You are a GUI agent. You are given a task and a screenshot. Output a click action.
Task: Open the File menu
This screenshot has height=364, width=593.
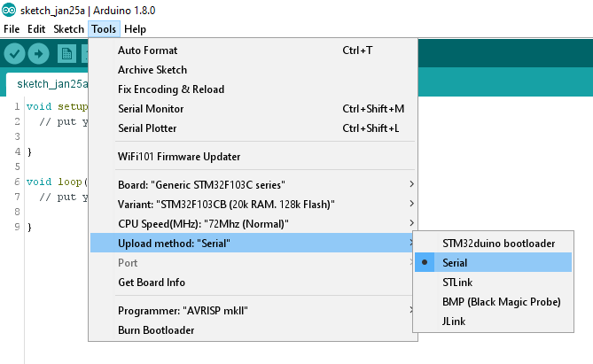point(12,29)
